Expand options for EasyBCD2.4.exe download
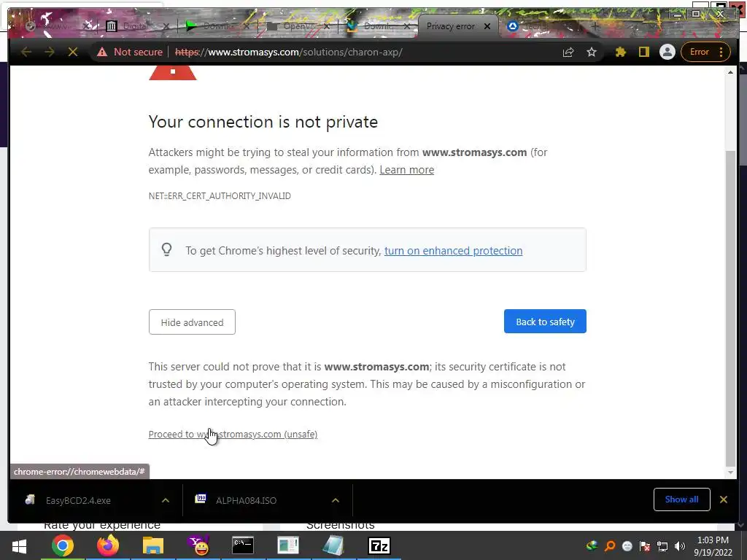Image resolution: width=747 pixels, height=560 pixels. [166, 500]
